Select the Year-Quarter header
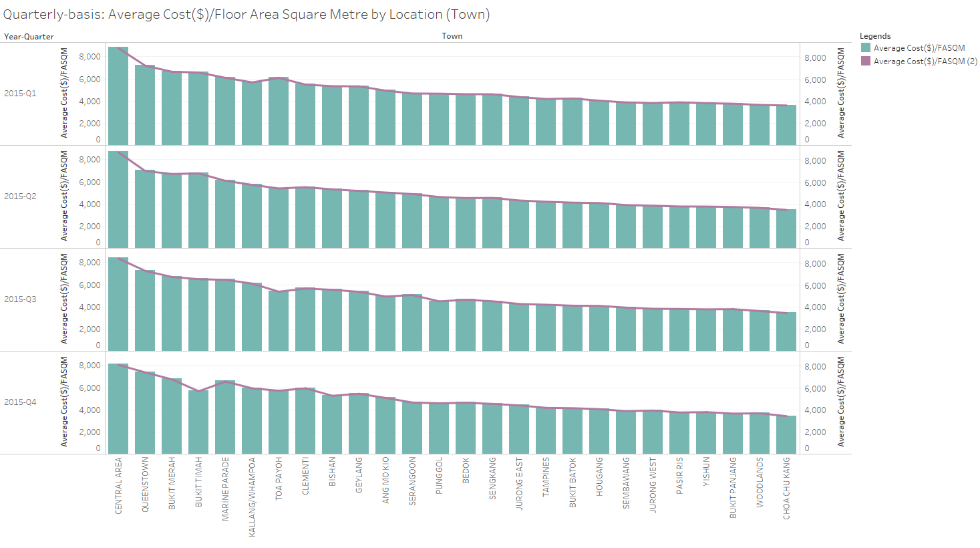 tap(29, 37)
